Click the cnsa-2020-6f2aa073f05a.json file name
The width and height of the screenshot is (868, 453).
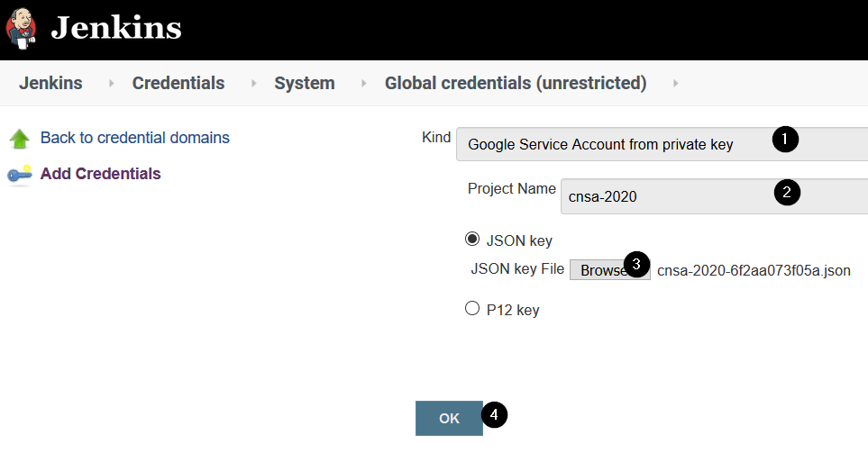pyautogui.click(x=754, y=270)
